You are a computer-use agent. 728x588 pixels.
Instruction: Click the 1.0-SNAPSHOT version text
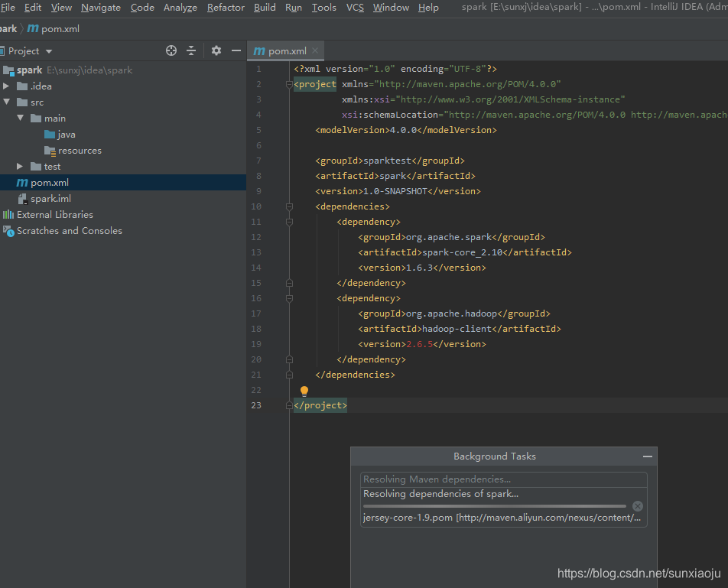coord(395,191)
